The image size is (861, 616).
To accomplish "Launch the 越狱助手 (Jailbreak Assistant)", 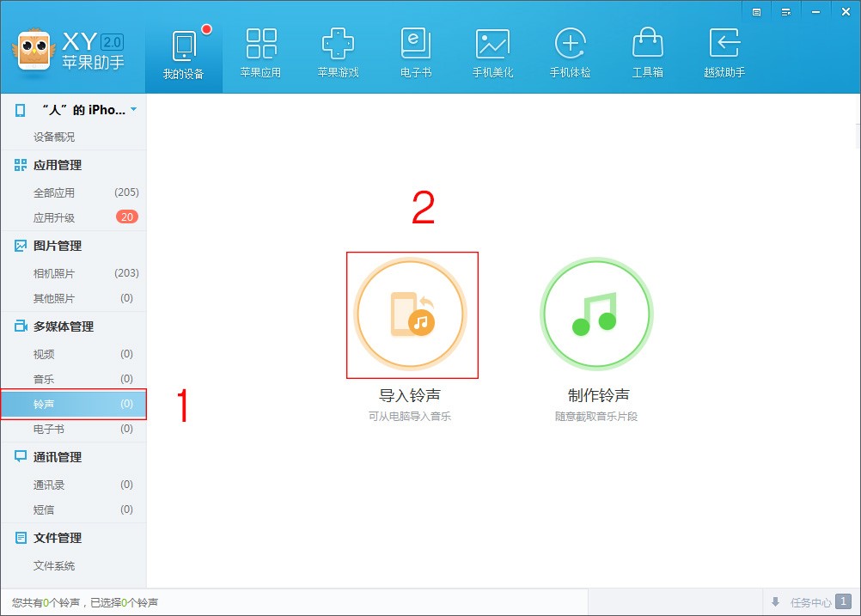I will [x=724, y=50].
